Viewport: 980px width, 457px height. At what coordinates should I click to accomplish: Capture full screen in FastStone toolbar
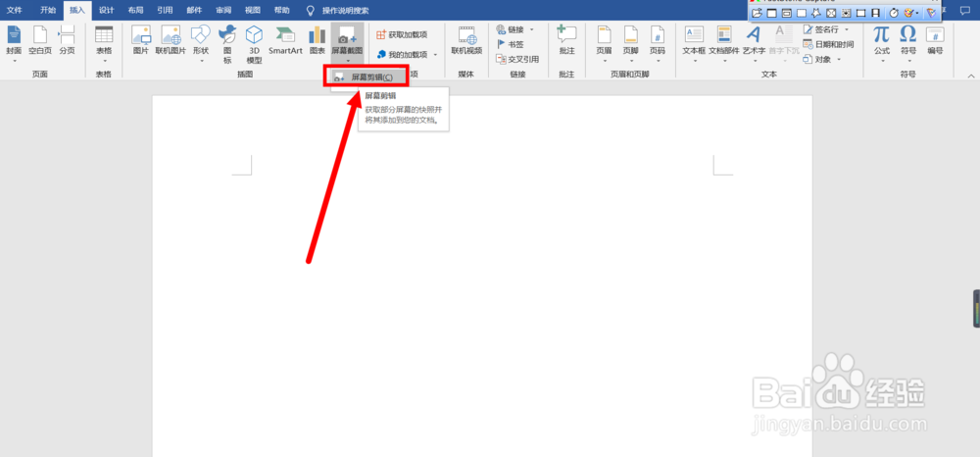point(831,13)
